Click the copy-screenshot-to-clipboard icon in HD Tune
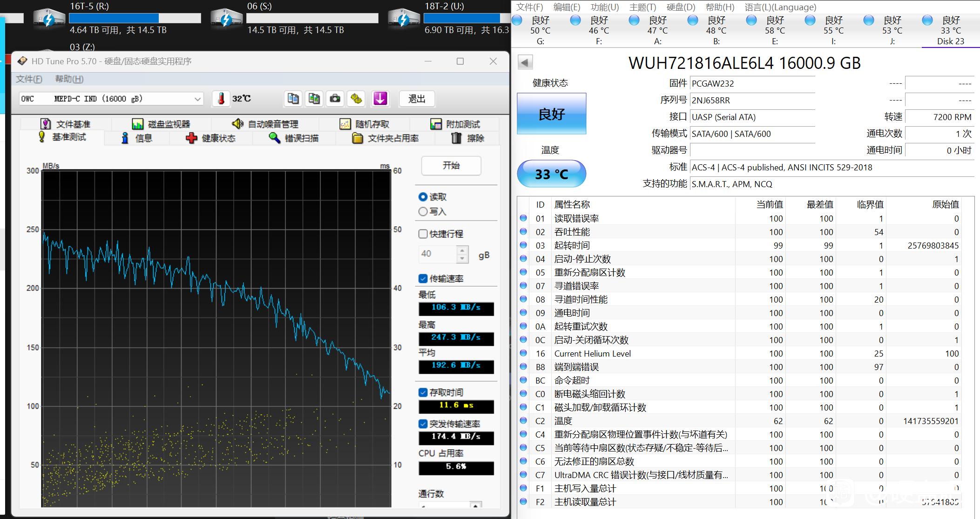 tap(314, 99)
